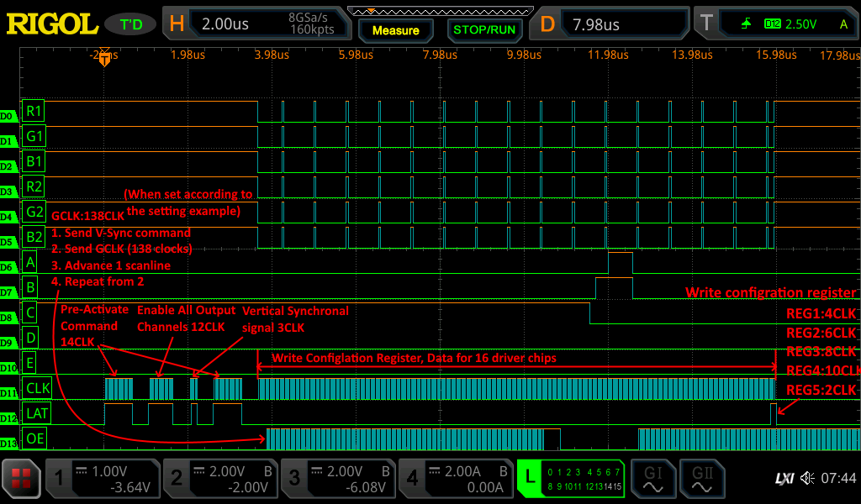The width and height of the screenshot is (861, 504).
Task: Click the rising edge trigger slope icon
Action: [746, 24]
